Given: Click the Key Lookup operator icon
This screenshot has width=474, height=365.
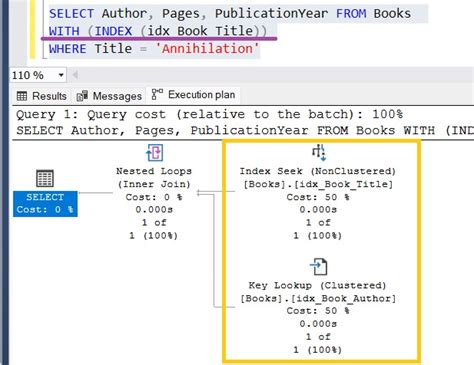Looking at the screenshot, I should coord(319,267).
